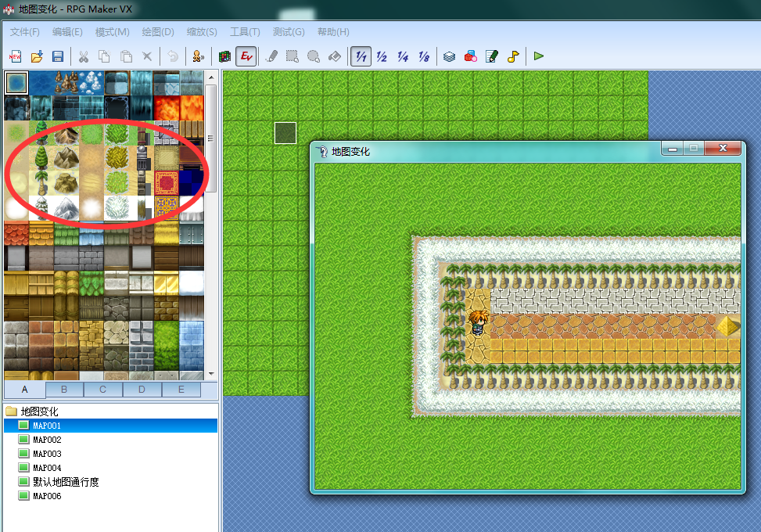Screen dimensions: 761x532
Task: Pick the snowy mountain tile
Action: pos(66,208)
